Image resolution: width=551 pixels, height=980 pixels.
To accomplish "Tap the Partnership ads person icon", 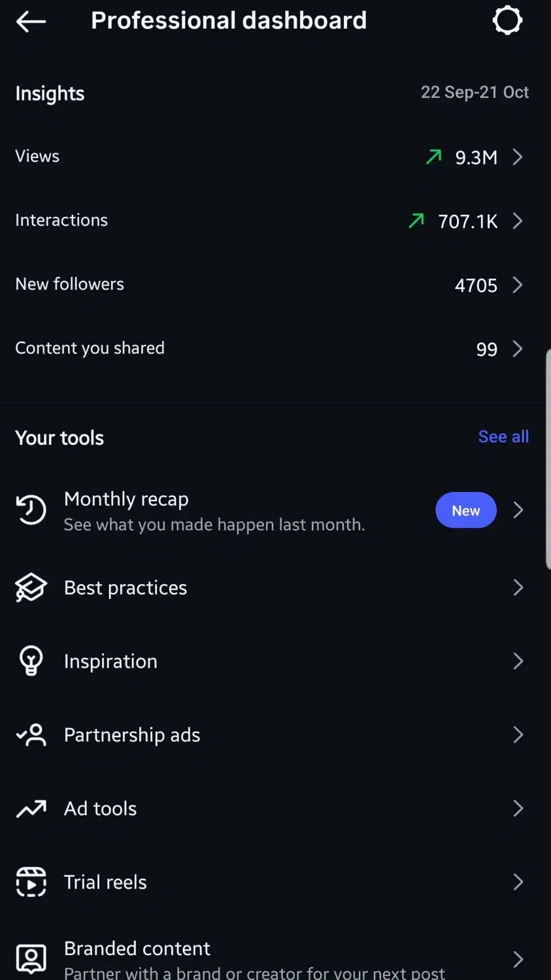I will [31, 735].
